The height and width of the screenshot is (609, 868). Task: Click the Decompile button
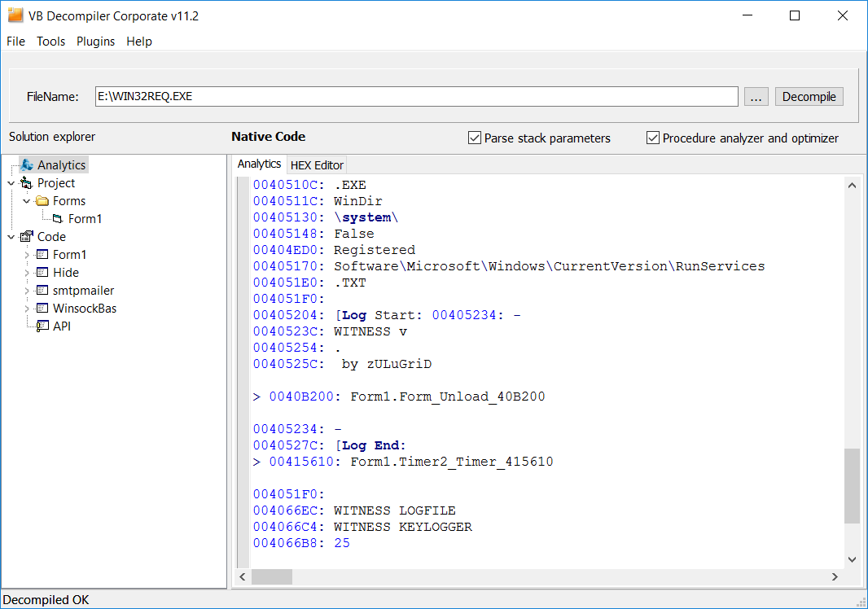point(809,96)
